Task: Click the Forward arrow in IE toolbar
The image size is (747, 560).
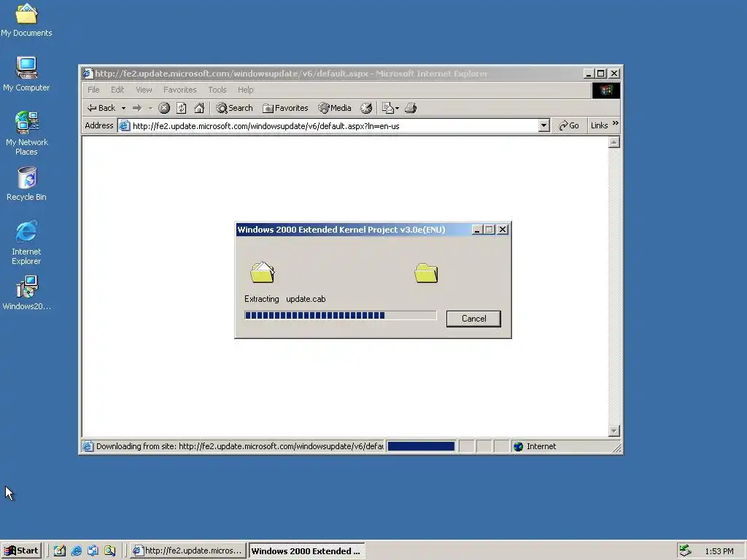Action: [x=137, y=108]
